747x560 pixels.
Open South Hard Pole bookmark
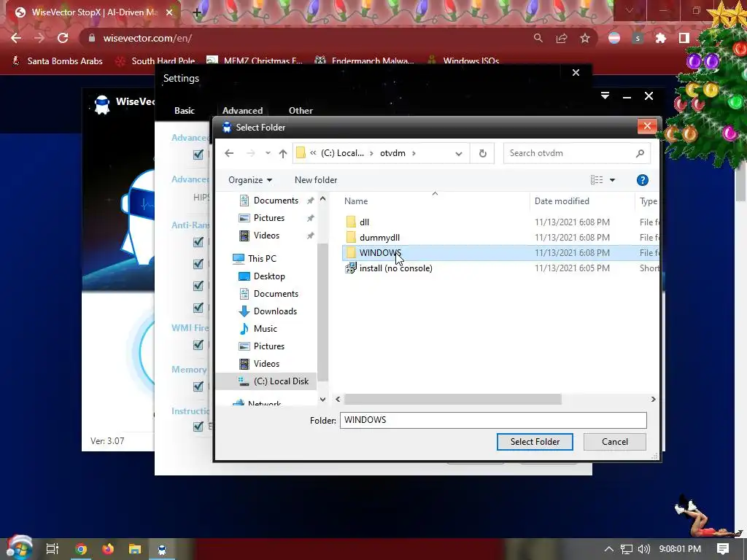pos(156,61)
